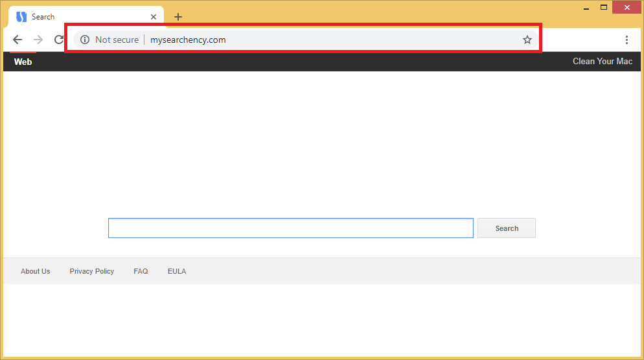Image resolution: width=644 pixels, height=360 pixels.
Task: Bookmark this page with the star icon
Action: pos(527,40)
